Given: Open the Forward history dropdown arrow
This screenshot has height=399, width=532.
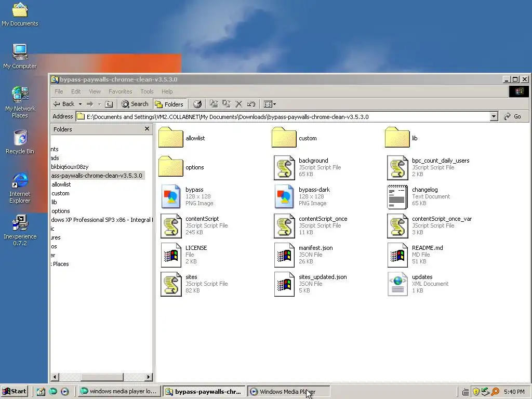Looking at the screenshot, I should [x=99, y=104].
